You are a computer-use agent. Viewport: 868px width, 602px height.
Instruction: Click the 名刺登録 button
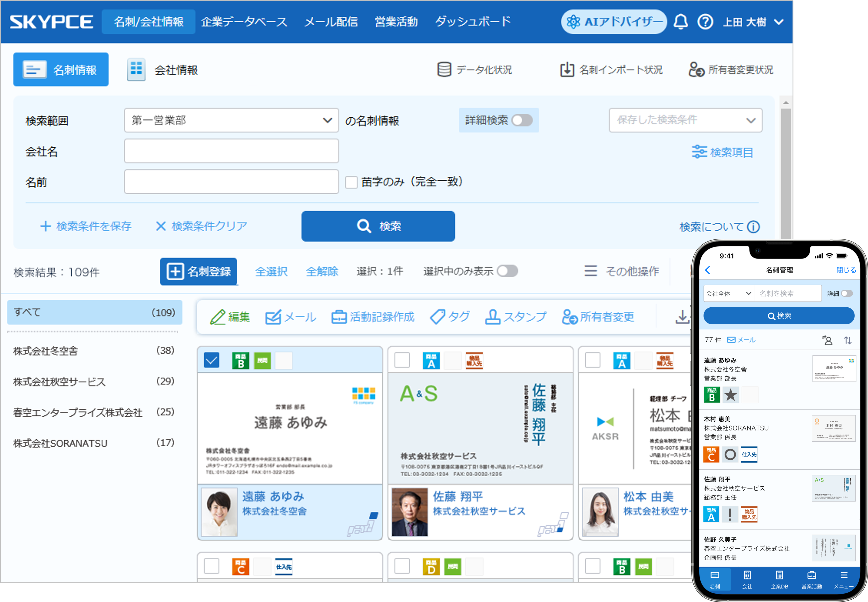click(198, 271)
